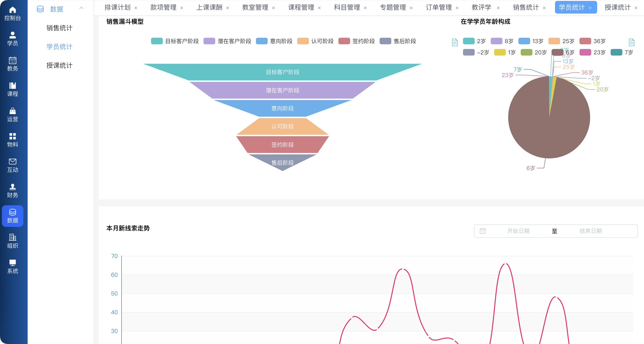644x344 pixels.
Task: Open the 互动 envelope icon in sidebar
Action: [x=12, y=162]
